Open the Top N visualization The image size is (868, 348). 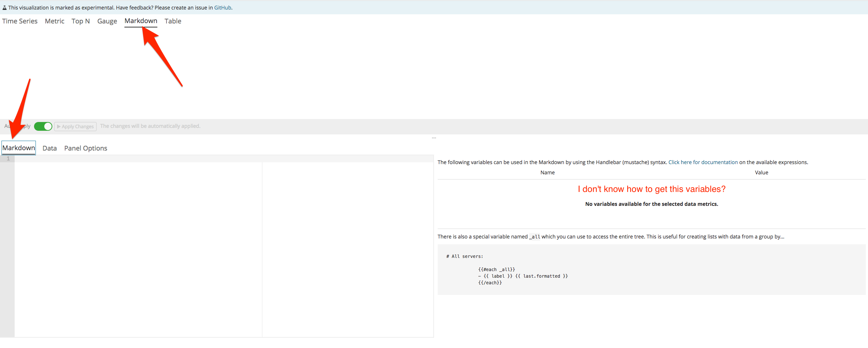point(81,21)
